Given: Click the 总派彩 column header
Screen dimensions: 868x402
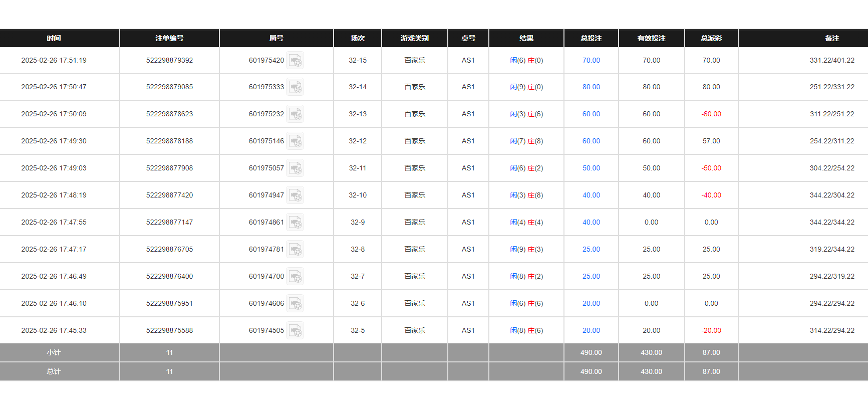Looking at the screenshot, I should point(711,38).
